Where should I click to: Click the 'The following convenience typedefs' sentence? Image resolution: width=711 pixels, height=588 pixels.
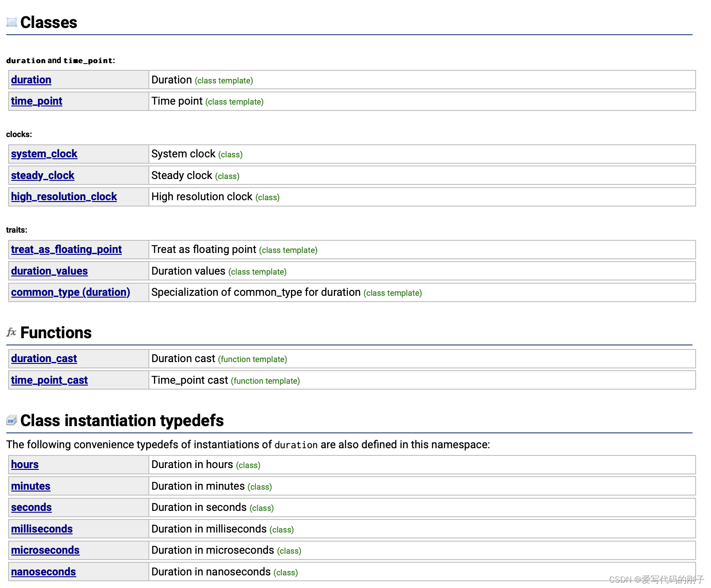pos(248,445)
